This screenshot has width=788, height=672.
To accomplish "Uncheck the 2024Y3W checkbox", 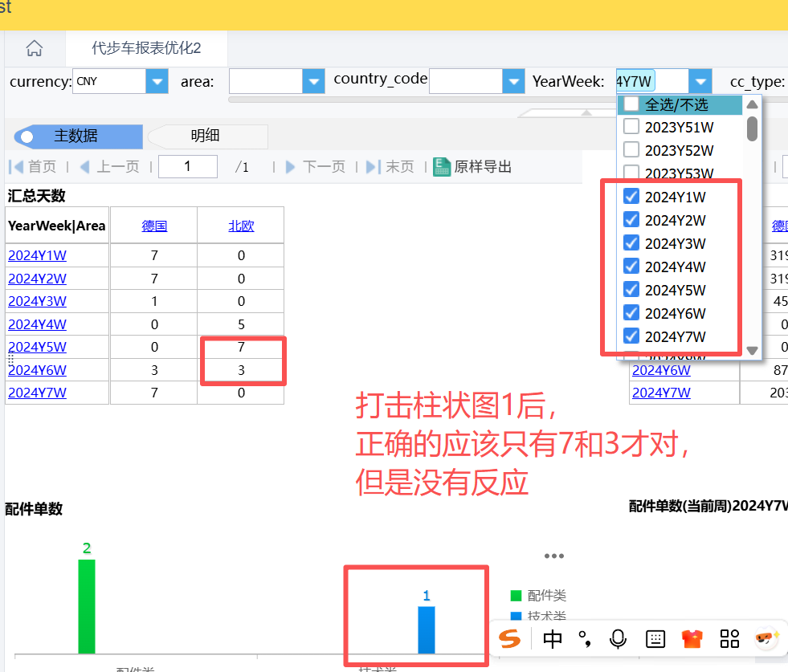I will [x=631, y=242].
